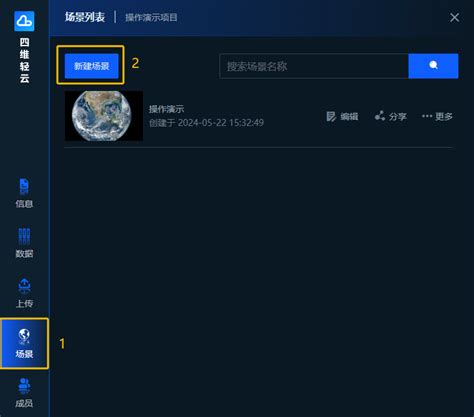Click the 分享 share nodes icon
Image resolution: width=474 pixels, height=417 pixels.
click(x=380, y=116)
